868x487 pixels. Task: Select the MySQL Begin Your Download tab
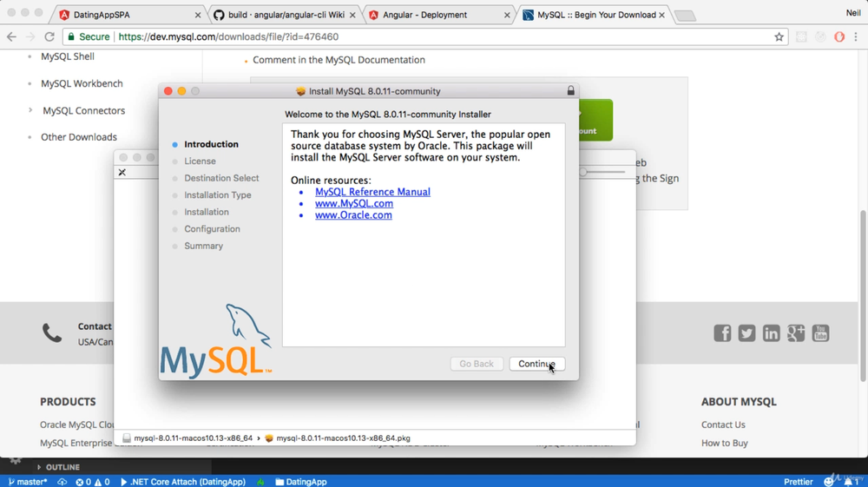click(592, 15)
